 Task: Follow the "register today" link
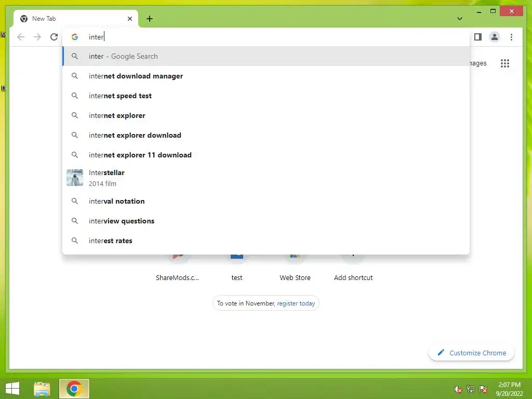296,303
